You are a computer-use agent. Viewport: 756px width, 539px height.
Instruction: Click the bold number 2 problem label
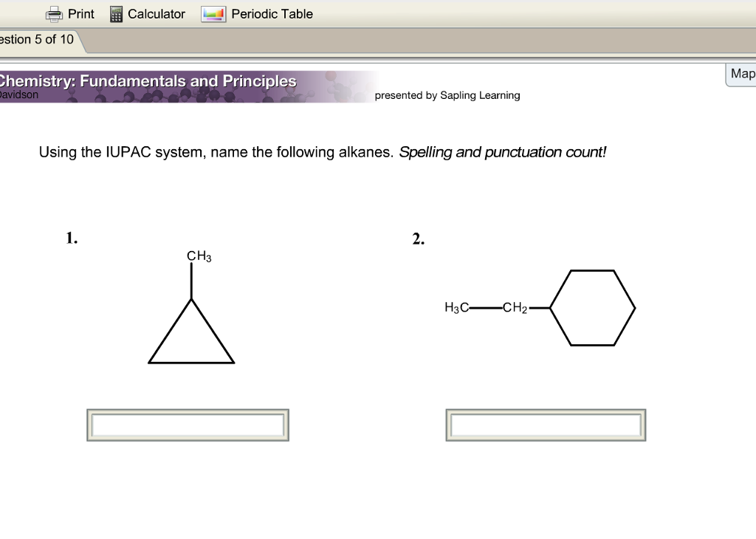(x=418, y=238)
